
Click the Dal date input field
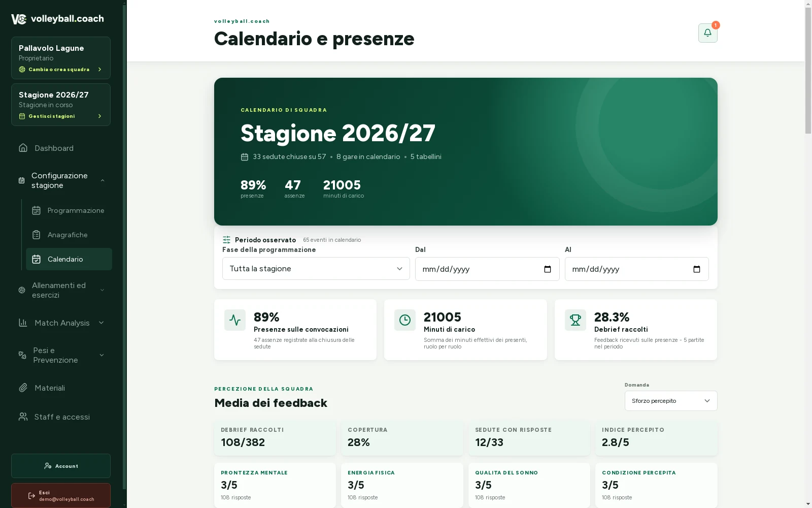(x=487, y=269)
